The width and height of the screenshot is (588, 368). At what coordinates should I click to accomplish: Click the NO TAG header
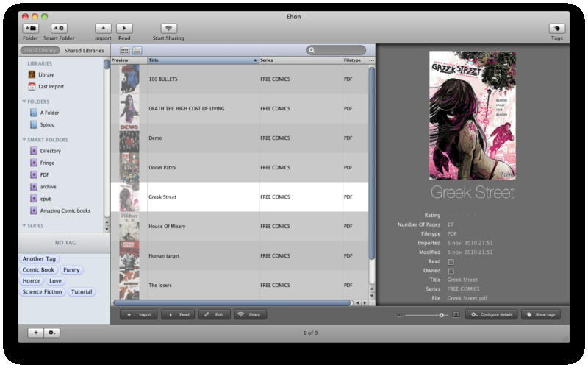pos(65,243)
